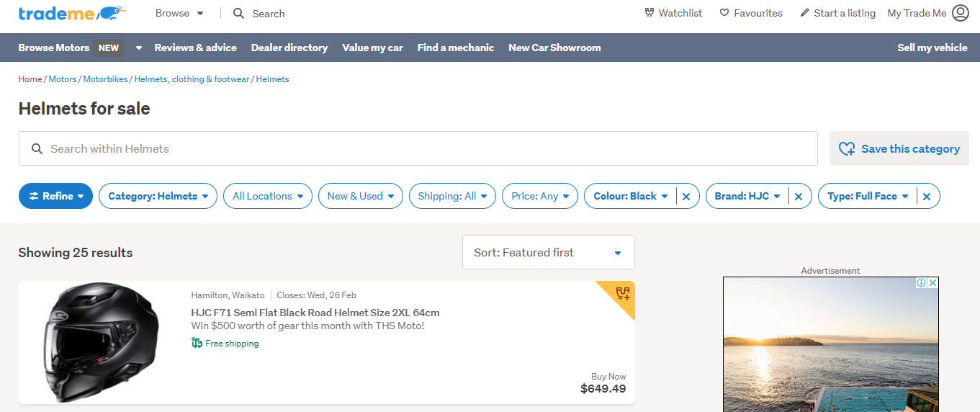The image size is (980, 412).
Task: Focus the Search within Helmets field
Action: [x=418, y=148]
